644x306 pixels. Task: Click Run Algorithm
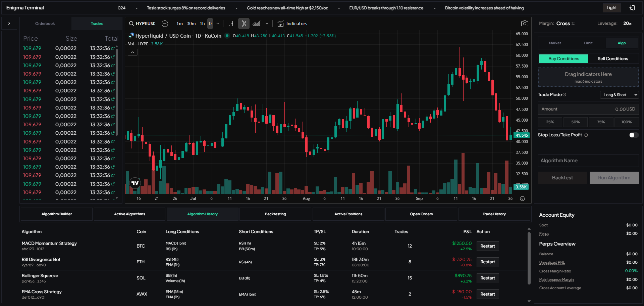(x=614, y=177)
